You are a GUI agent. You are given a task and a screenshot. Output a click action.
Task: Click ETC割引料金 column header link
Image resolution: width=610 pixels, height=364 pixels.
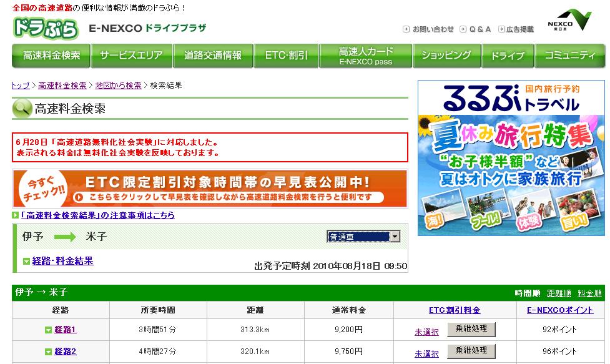455,310
